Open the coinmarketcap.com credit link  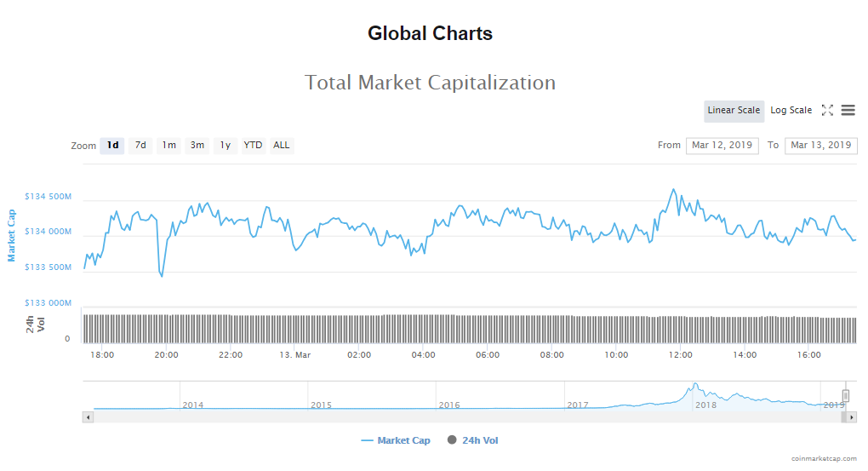pos(824,458)
